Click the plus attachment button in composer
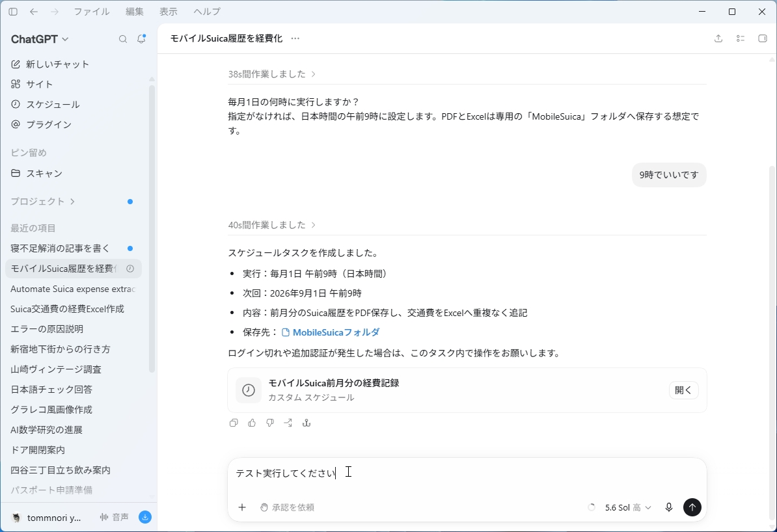The height and width of the screenshot is (532, 777). pyautogui.click(x=242, y=507)
